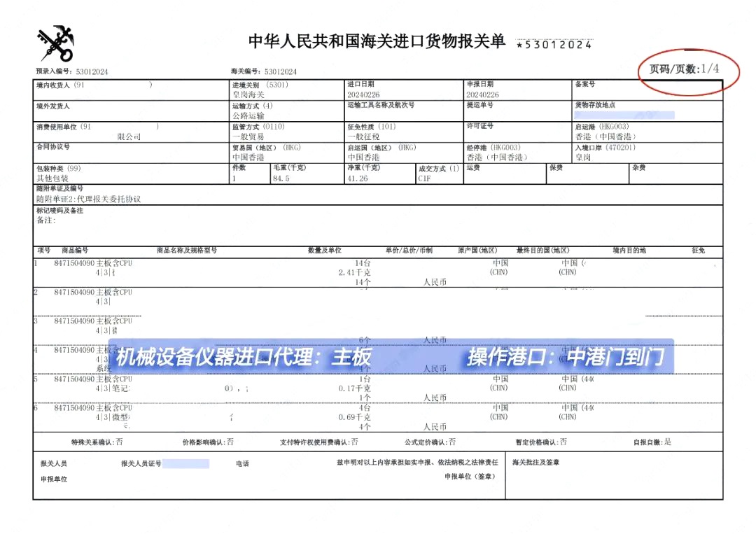Click the 征免 column header
This screenshot has width=756, height=534.
pyautogui.click(x=698, y=251)
